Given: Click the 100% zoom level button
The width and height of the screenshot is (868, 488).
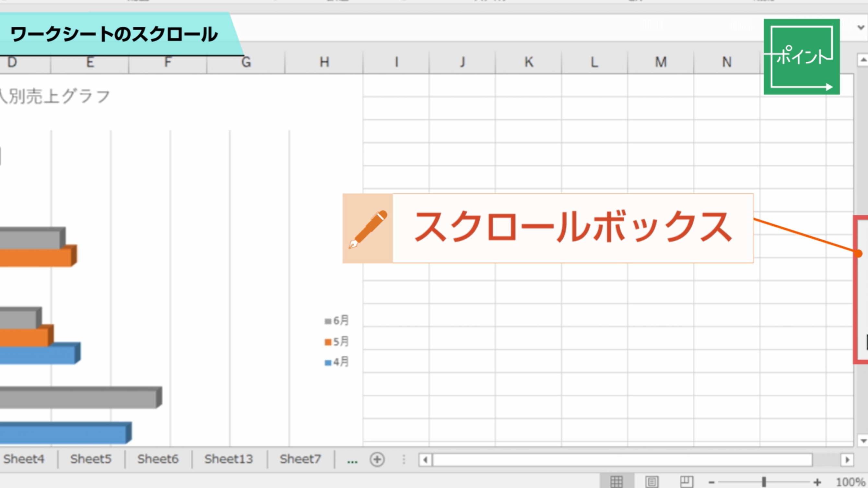Looking at the screenshot, I should click(x=850, y=482).
